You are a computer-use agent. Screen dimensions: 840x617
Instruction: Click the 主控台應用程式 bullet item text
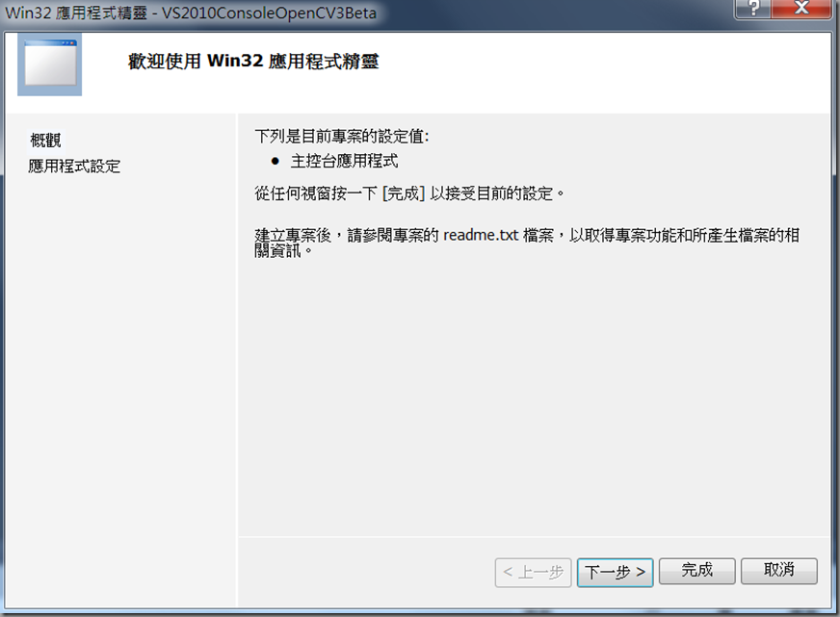(x=344, y=161)
